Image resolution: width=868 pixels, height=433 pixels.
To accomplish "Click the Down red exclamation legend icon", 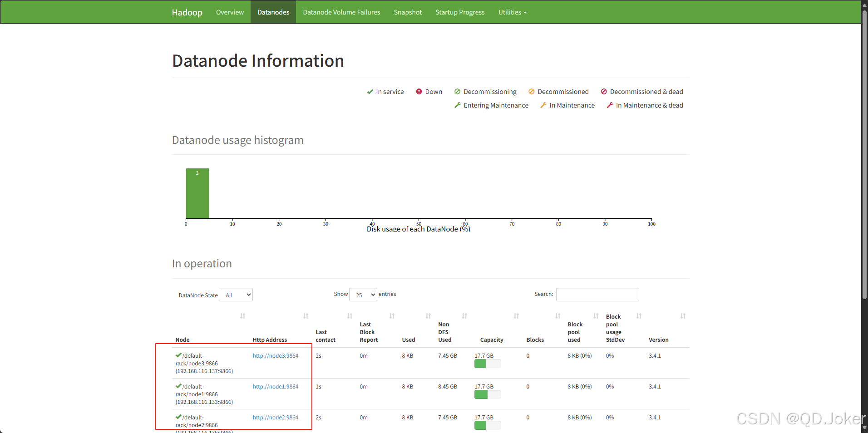I will tap(419, 92).
